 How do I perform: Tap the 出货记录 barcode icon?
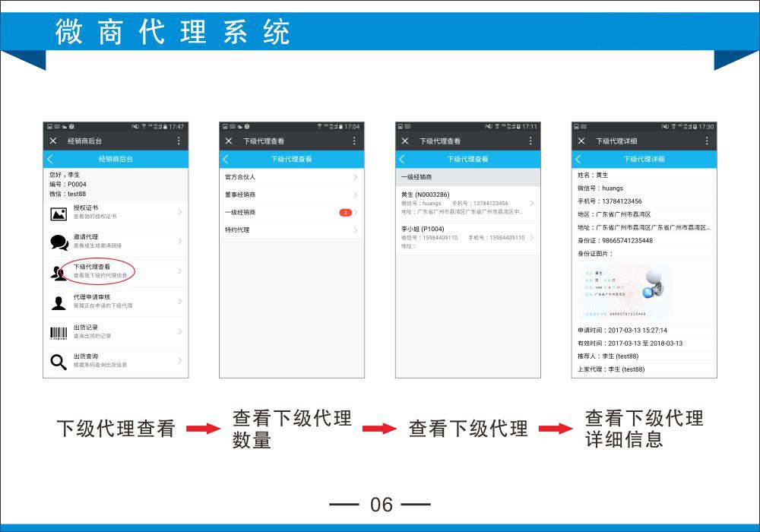coord(59,332)
